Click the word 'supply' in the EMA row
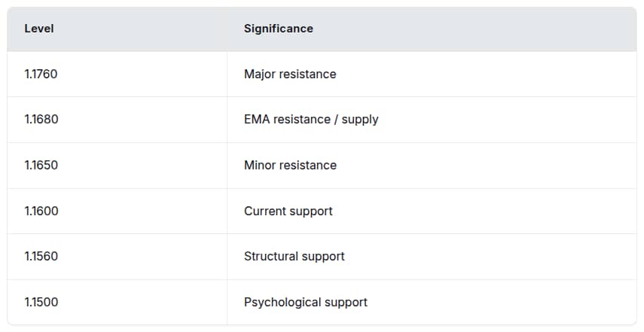The height and width of the screenshot is (332, 644). click(360, 120)
